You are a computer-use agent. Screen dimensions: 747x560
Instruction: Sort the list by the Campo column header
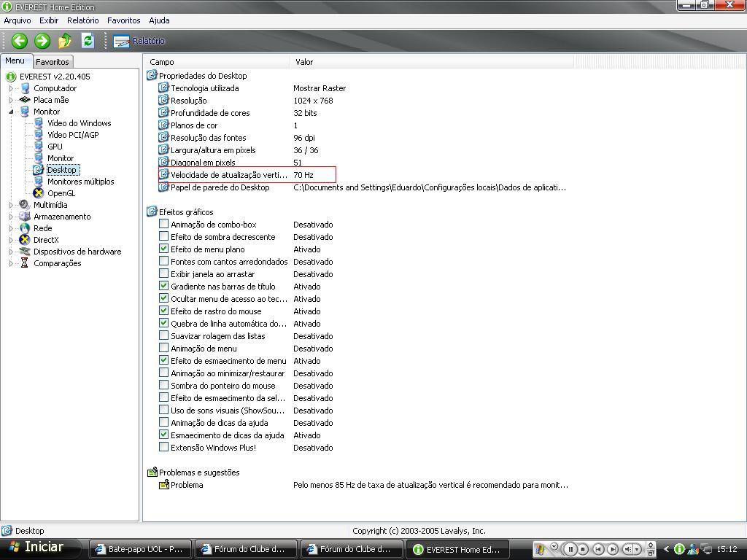point(217,62)
